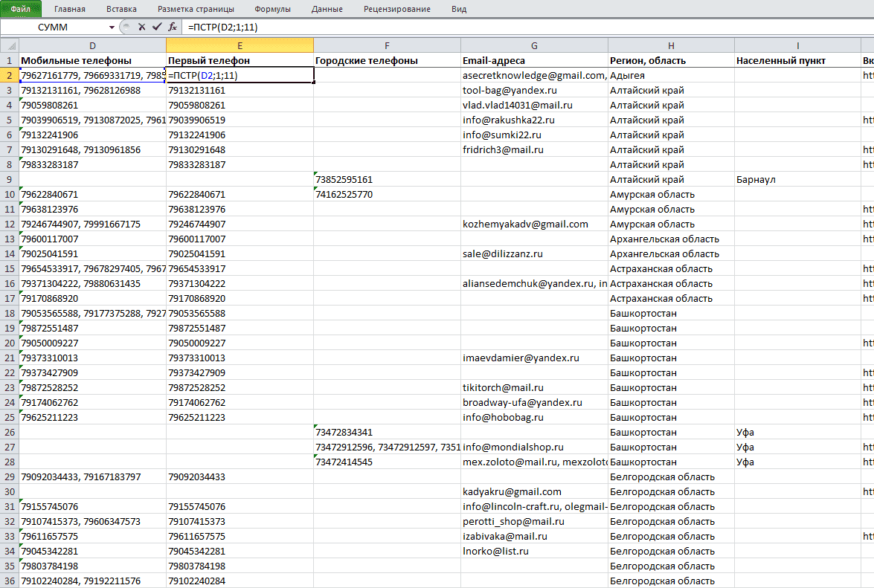Screen dimensions: 874x588
Task: Select cell with izabivaka@mail.ru
Action: 534,536
